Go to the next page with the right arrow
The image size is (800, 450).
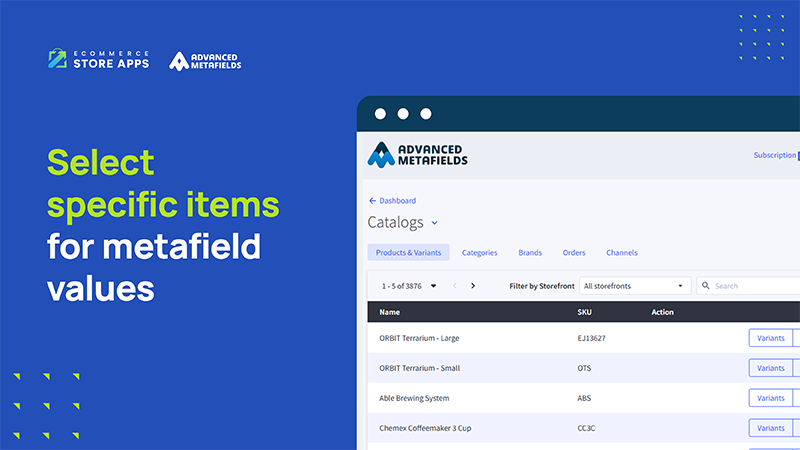473,286
